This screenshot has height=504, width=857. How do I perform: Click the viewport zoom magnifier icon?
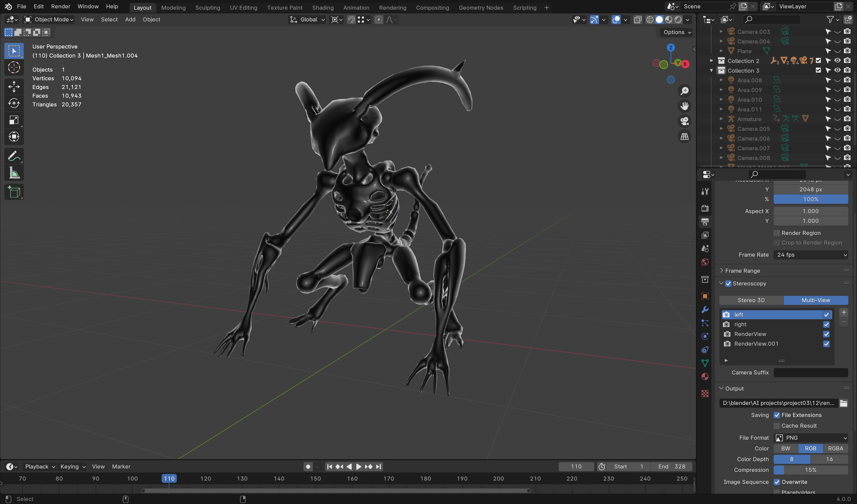point(684,91)
